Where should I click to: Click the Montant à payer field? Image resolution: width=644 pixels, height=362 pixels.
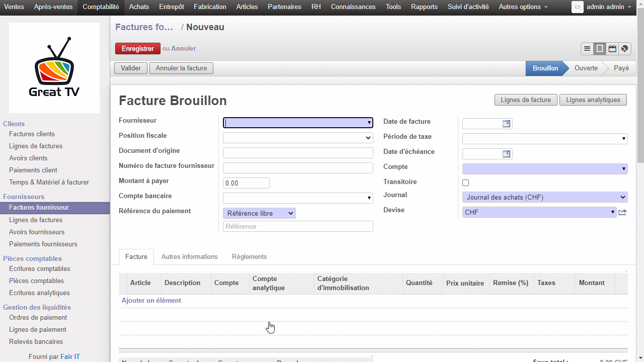246,183
